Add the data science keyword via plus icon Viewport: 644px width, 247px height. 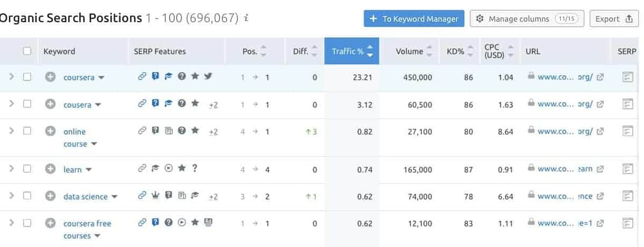click(50, 197)
